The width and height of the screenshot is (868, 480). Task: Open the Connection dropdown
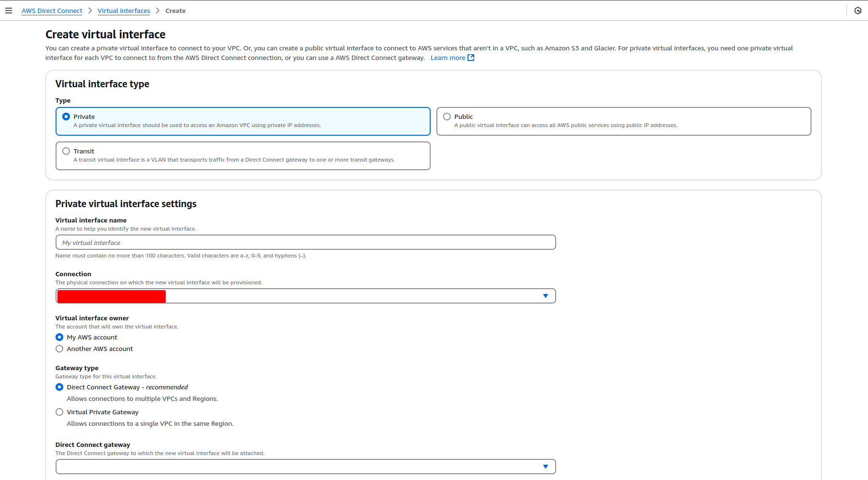point(306,296)
